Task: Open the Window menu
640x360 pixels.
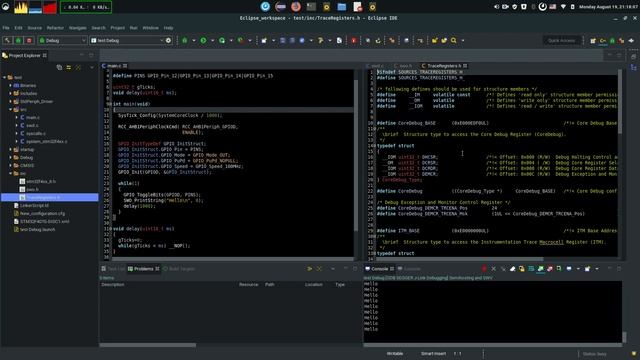Action: (150, 28)
